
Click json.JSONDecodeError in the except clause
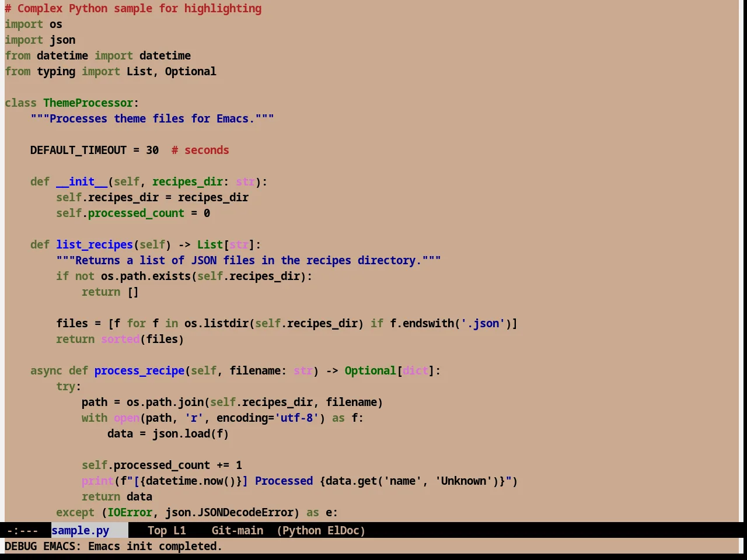pos(229,512)
